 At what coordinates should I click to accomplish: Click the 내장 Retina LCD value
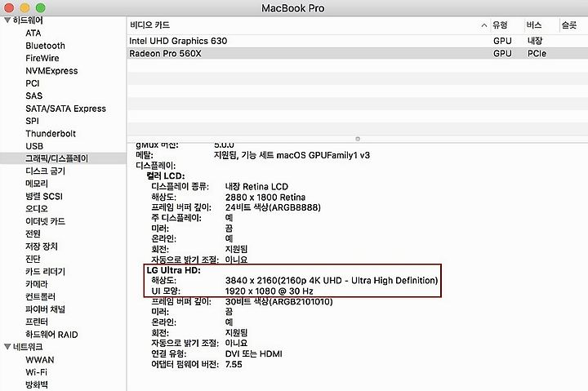pyautogui.click(x=256, y=187)
